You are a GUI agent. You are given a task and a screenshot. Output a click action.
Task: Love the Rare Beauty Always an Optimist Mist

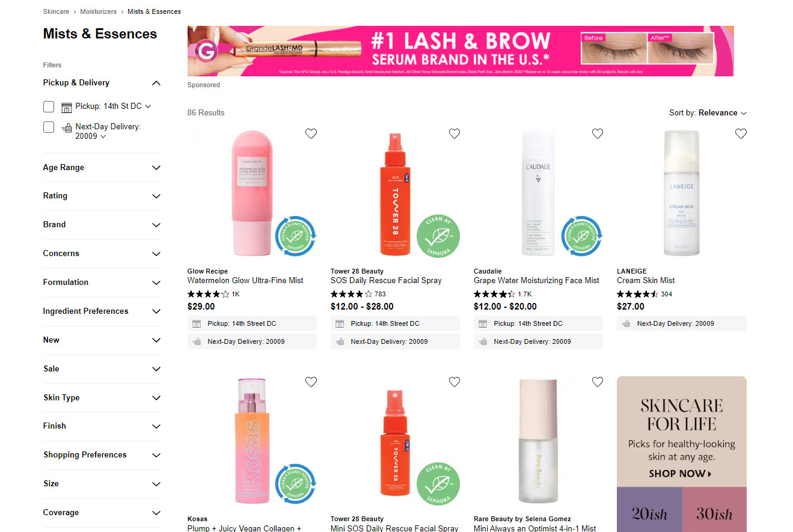click(598, 382)
